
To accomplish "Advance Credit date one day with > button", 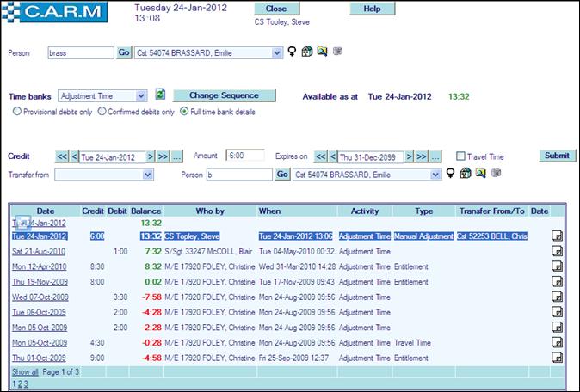I will coord(150,156).
